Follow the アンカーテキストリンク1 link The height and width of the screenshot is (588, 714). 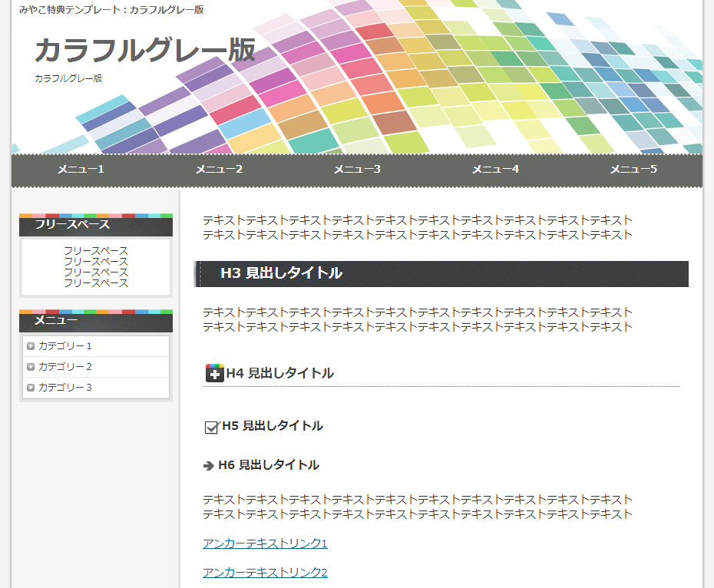click(265, 543)
